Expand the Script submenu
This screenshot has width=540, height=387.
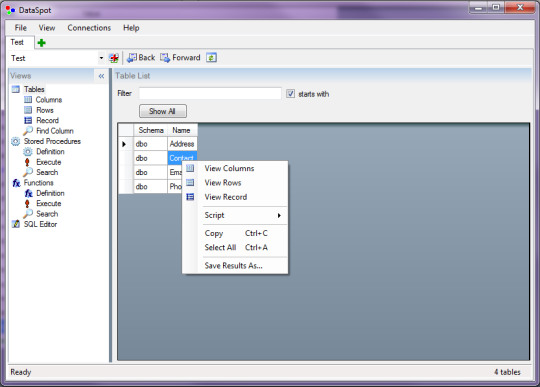(x=236, y=215)
